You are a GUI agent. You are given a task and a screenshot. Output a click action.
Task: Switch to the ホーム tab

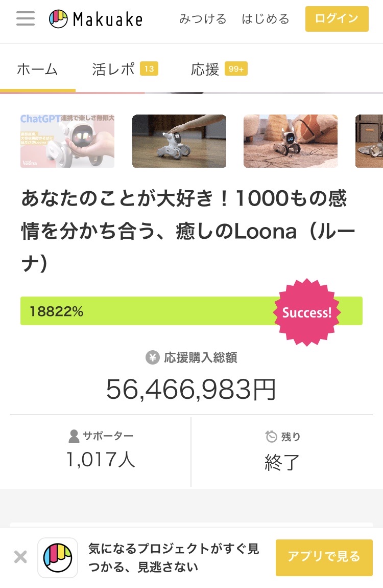pos(37,70)
